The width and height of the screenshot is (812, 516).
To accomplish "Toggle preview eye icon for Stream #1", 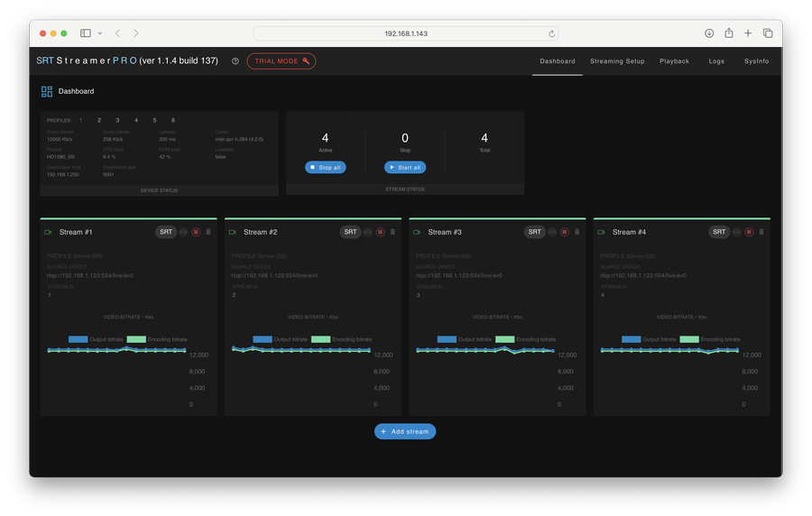I will click(x=183, y=232).
